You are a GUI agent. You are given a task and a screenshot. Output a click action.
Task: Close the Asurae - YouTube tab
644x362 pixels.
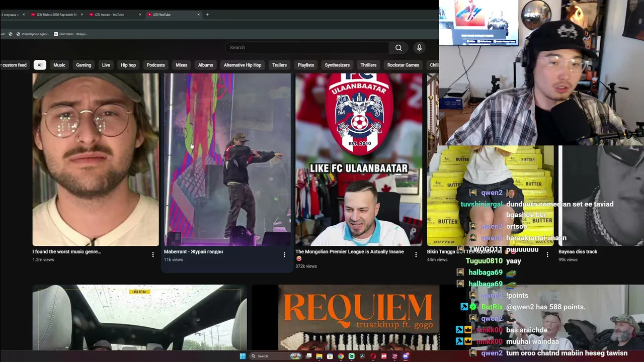pyautogui.click(x=140, y=15)
